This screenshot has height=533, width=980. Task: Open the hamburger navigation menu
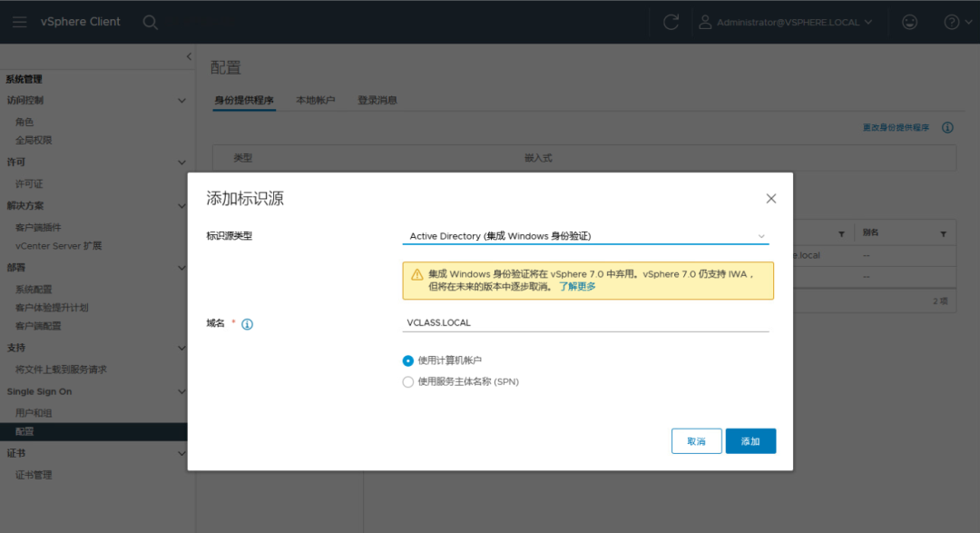[x=19, y=22]
